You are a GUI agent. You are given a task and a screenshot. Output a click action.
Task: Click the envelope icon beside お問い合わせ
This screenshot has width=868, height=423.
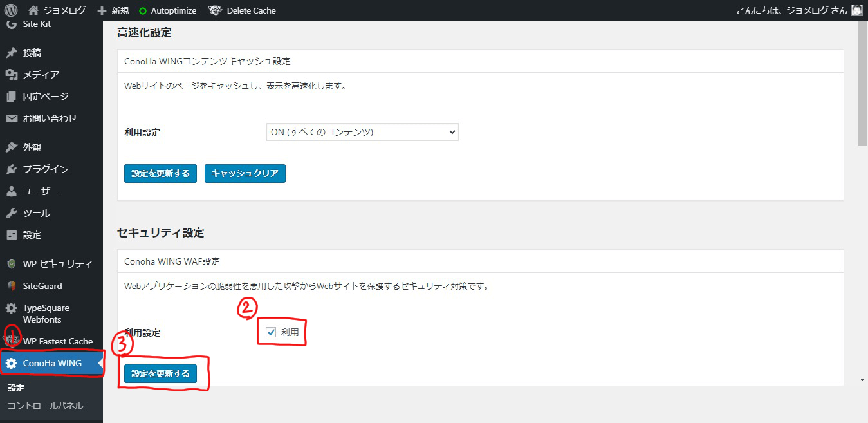coord(12,118)
